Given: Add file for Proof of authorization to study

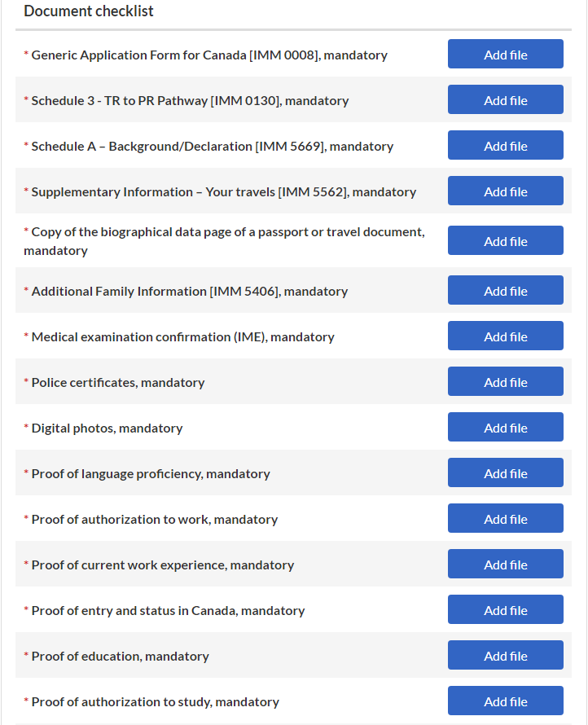Looking at the screenshot, I should [x=505, y=701].
